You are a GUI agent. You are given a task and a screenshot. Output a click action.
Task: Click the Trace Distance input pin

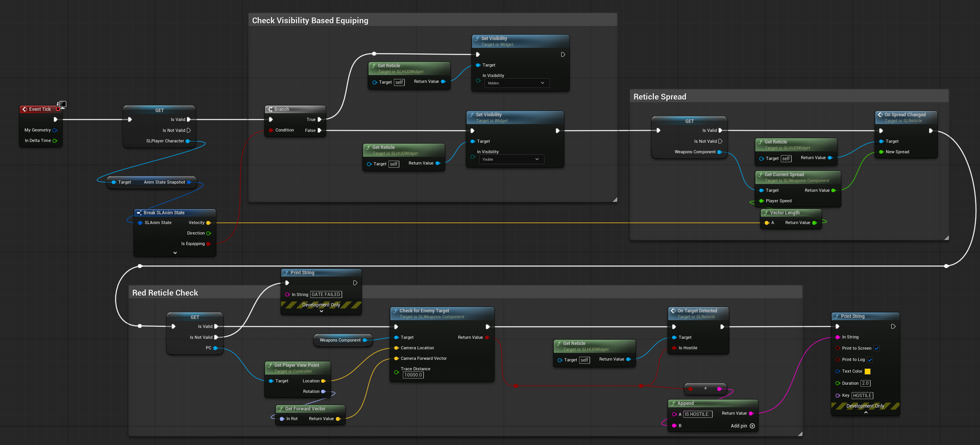tap(396, 372)
